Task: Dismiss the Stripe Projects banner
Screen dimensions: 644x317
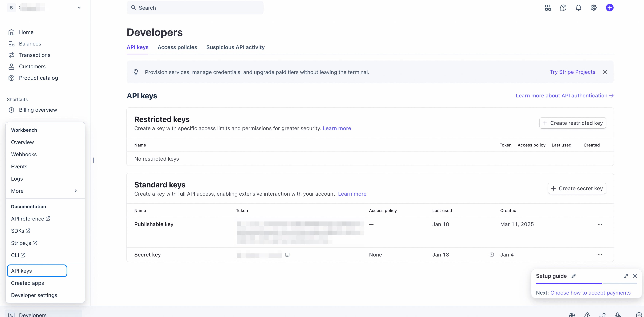Action: tap(605, 72)
